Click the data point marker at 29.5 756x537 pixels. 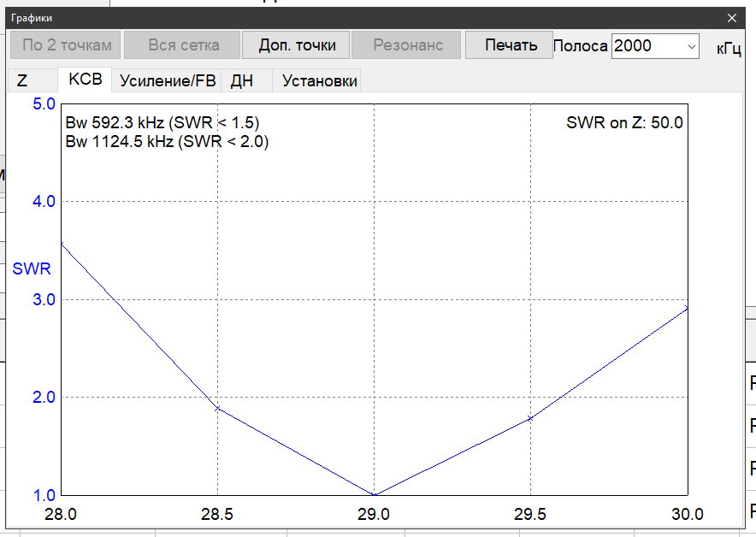click(531, 418)
